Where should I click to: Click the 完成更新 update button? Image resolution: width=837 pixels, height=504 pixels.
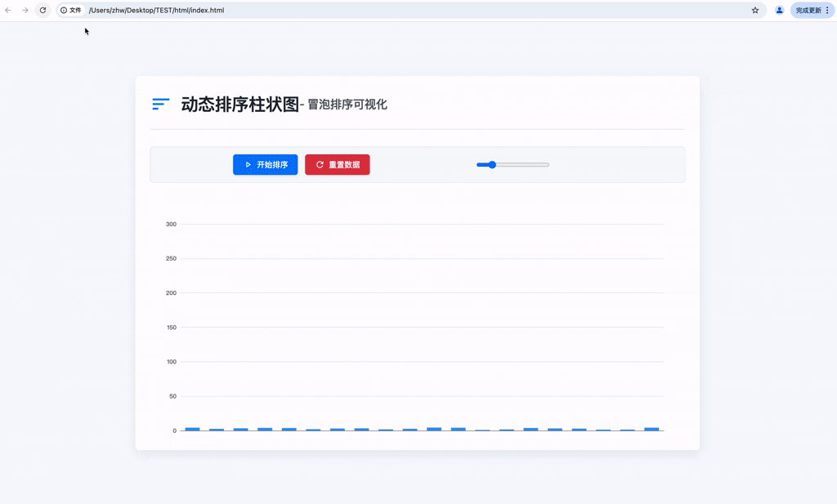click(x=808, y=11)
